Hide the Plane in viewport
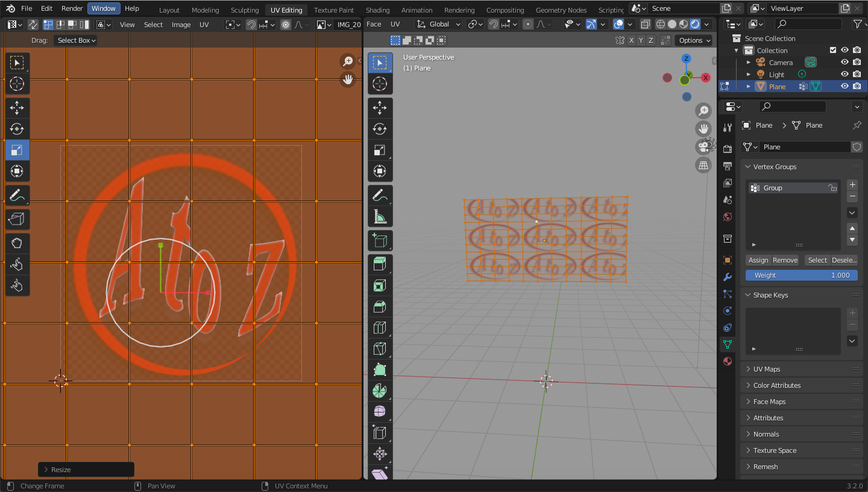This screenshot has height=492, width=868. pyautogui.click(x=844, y=86)
